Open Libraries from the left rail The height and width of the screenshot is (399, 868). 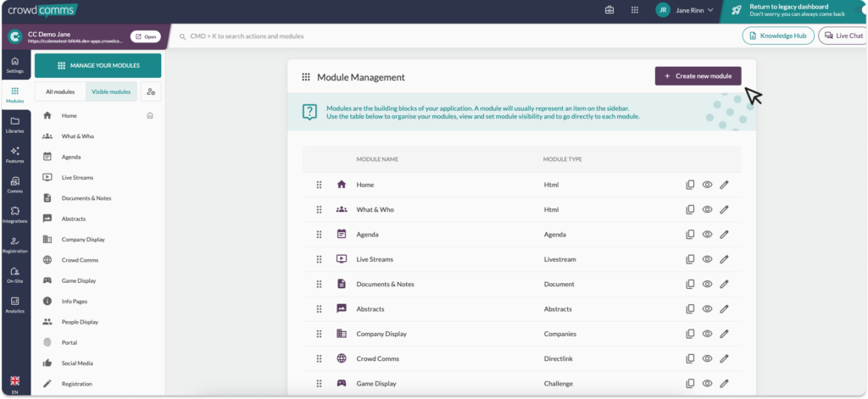(x=14, y=125)
